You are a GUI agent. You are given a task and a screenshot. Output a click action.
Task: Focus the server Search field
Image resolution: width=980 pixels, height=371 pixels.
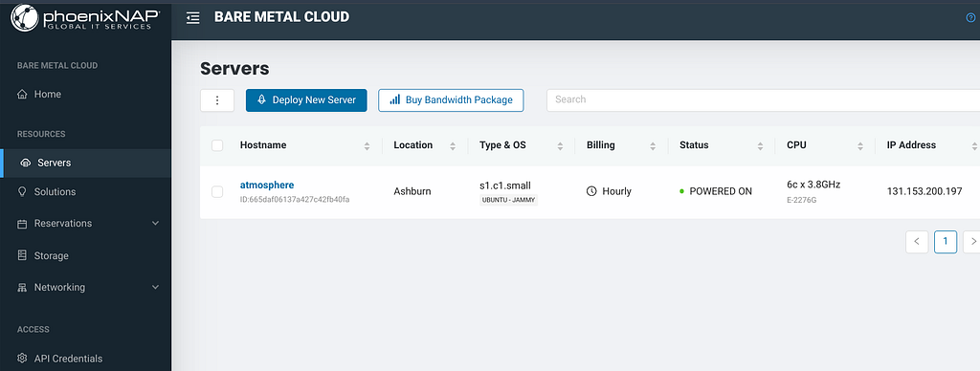[x=763, y=100]
